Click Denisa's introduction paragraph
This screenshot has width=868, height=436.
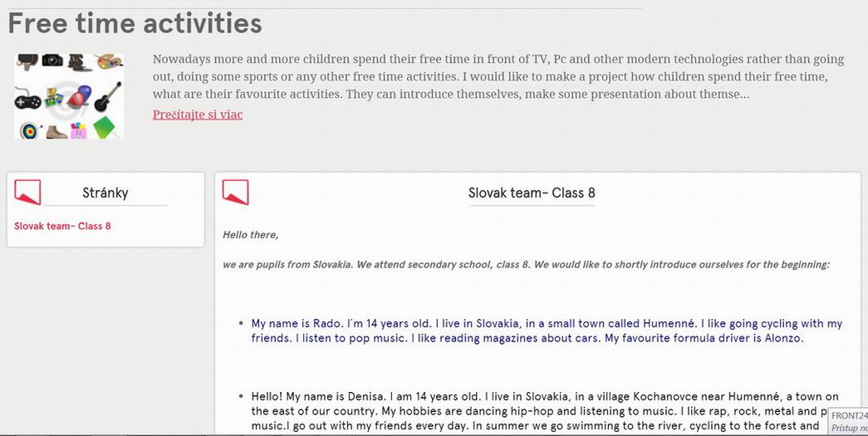coord(545,411)
